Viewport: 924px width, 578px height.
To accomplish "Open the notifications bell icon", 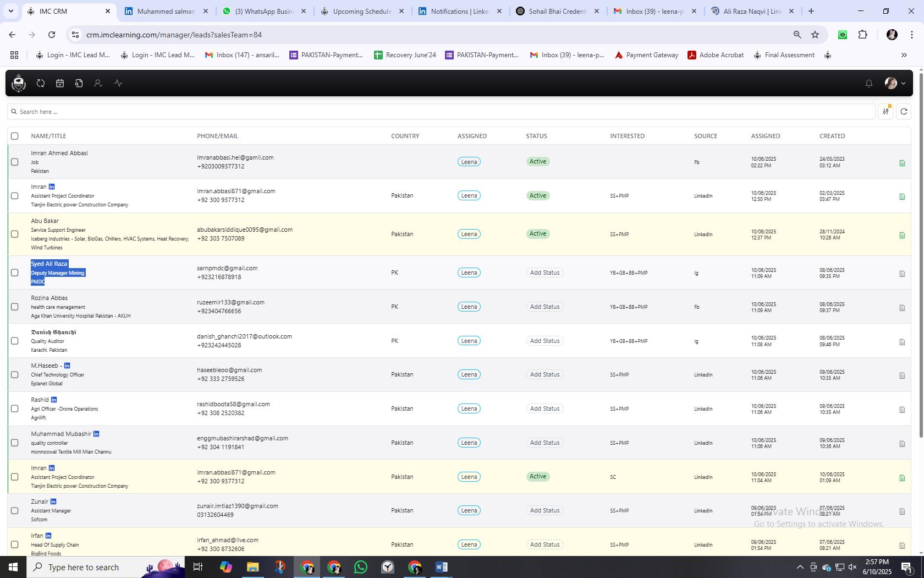I will coord(869,83).
